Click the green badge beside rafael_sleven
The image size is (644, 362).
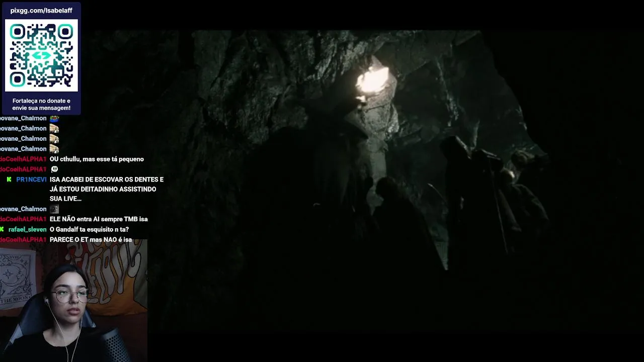click(2, 229)
